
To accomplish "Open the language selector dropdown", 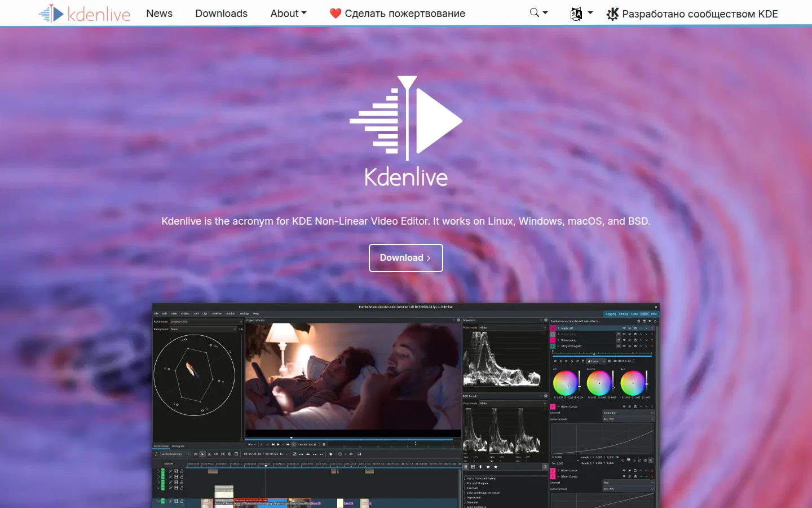I will click(581, 14).
